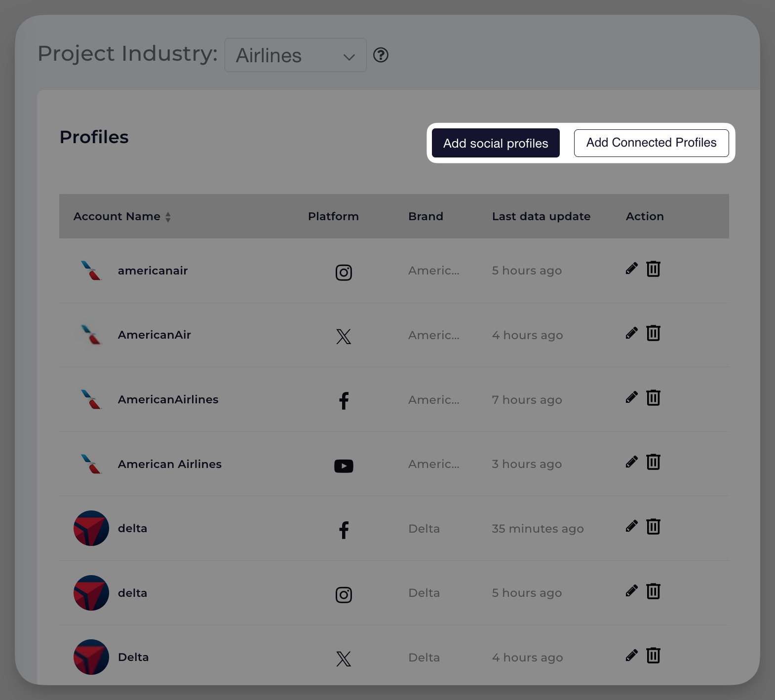The image size is (775, 700).
Task: Select the American Airlines account name
Action: pyautogui.click(x=169, y=464)
